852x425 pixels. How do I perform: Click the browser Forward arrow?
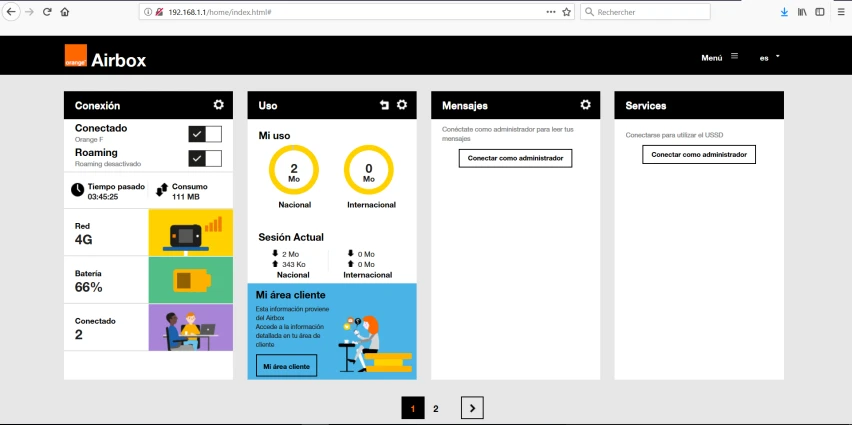pyautogui.click(x=29, y=12)
